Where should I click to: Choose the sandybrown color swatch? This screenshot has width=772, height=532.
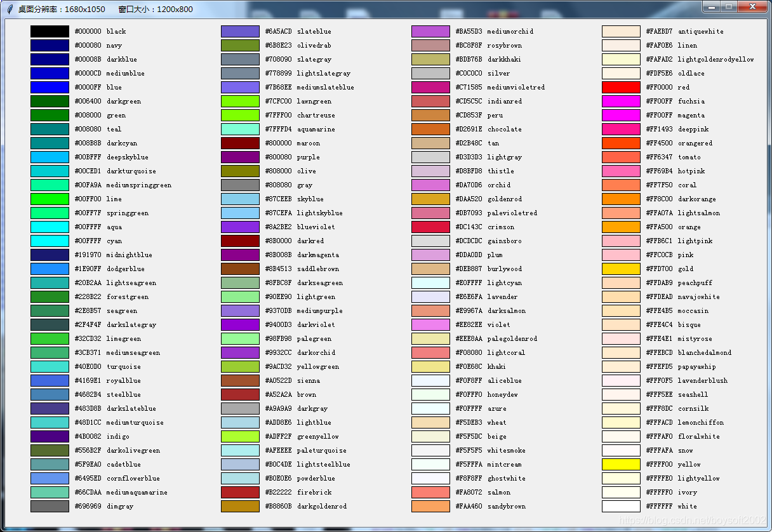430,507
